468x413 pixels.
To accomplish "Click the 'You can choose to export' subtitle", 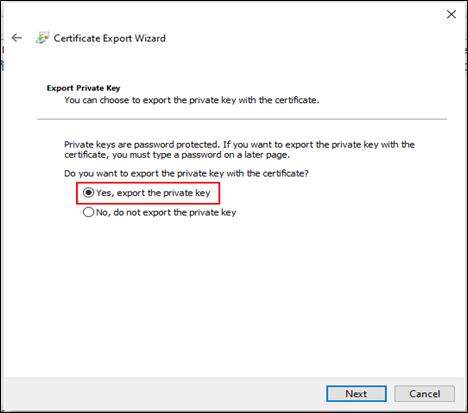I will pyautogui.click(x=192, y=100).
